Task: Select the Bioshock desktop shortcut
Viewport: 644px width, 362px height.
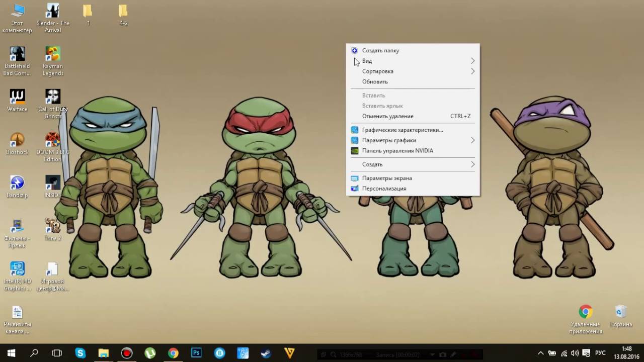Action: [17, 144]
